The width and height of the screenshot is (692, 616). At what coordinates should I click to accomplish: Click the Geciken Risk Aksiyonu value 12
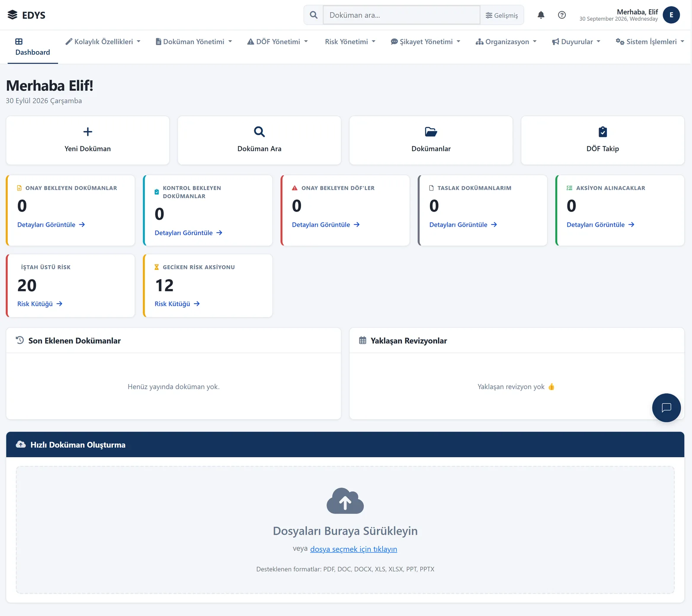pyautogui.click(x=164, y=286)
